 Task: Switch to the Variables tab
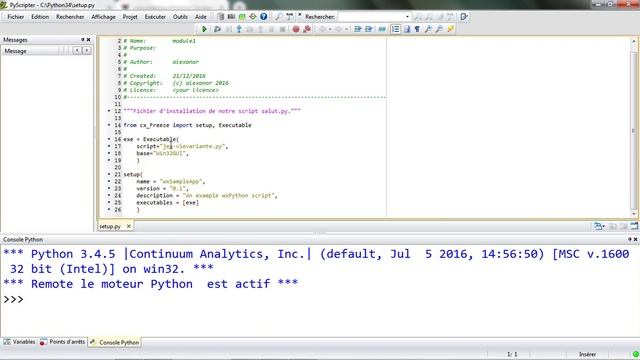coord(20,342)
